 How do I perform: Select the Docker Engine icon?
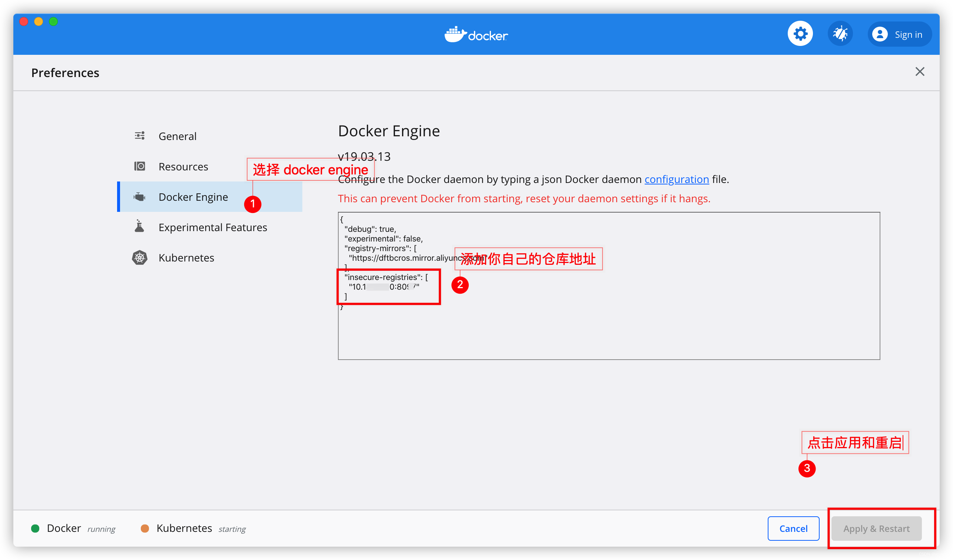point(140,197)
